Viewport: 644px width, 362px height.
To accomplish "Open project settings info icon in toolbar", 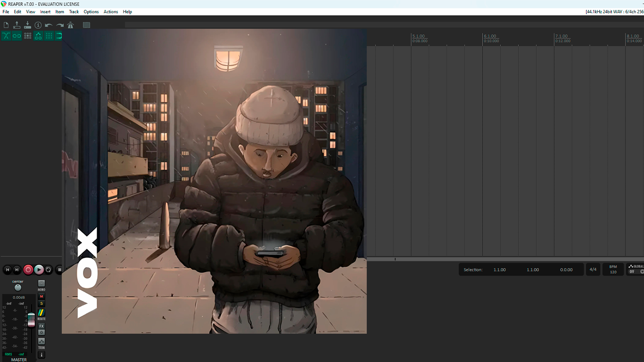I will point(38,25).
